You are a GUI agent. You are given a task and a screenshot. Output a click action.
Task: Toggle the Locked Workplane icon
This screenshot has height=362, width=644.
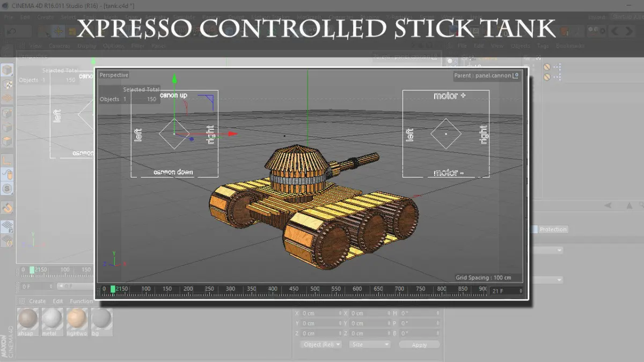pyautogui.click(x=7, y=226)
